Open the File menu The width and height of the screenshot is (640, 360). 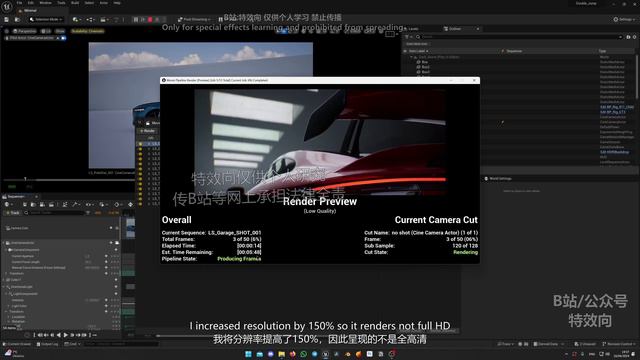click(19, 3)
